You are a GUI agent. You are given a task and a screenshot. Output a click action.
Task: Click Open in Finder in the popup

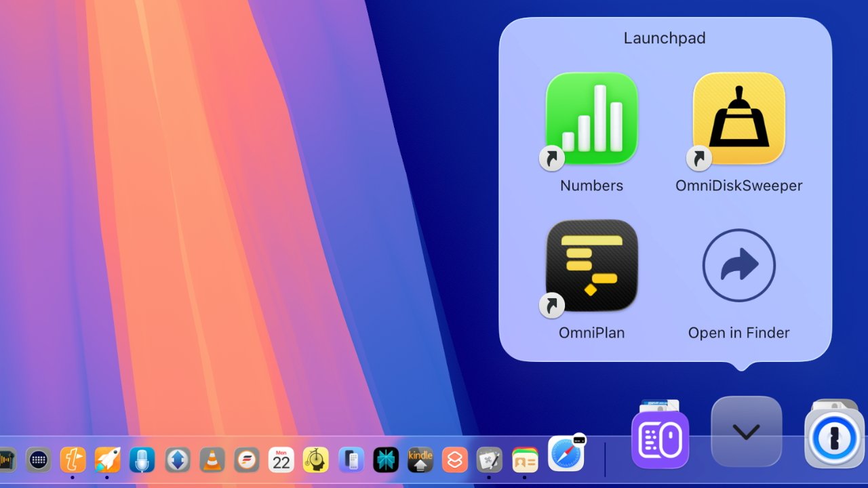(x=738, y=264)
